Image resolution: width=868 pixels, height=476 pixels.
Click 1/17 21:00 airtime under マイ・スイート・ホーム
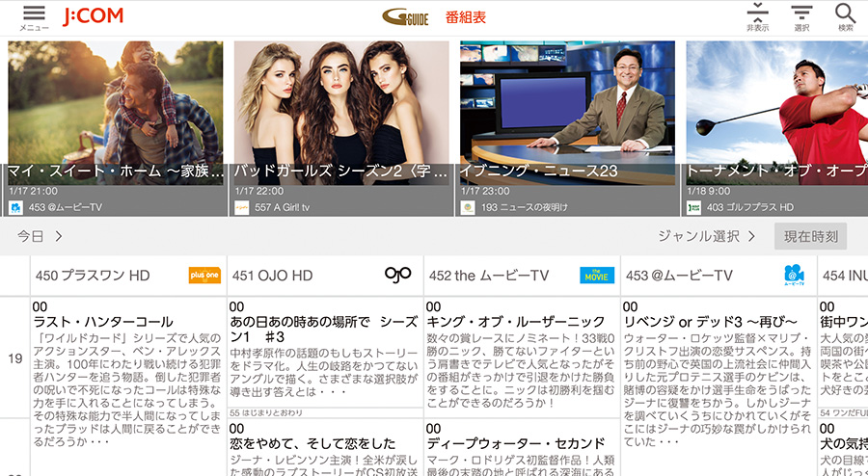click(x=33, y=192)
